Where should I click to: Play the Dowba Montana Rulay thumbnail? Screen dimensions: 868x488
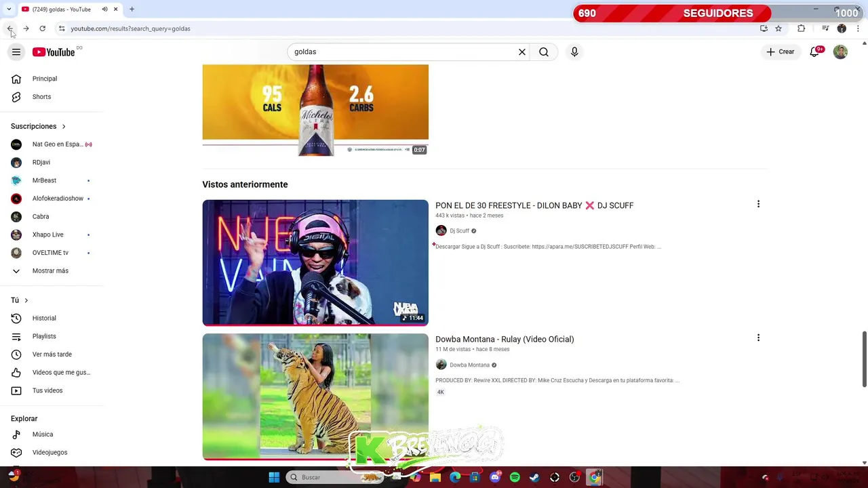tap(315, 396)
